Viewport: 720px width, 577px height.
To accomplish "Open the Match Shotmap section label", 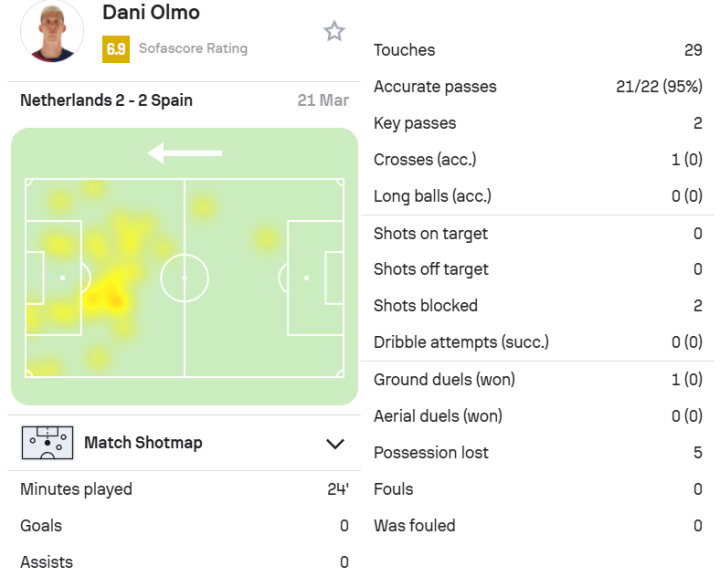I will click(x=143, y=443).
